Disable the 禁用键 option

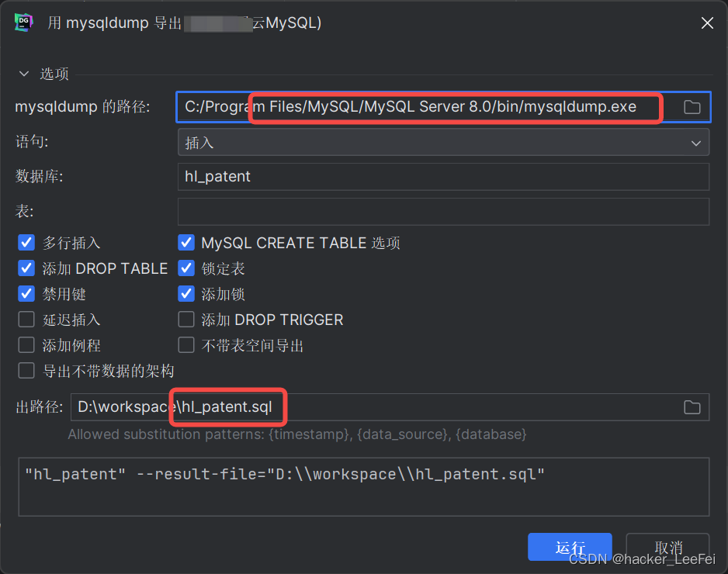[x=26, y=293]
